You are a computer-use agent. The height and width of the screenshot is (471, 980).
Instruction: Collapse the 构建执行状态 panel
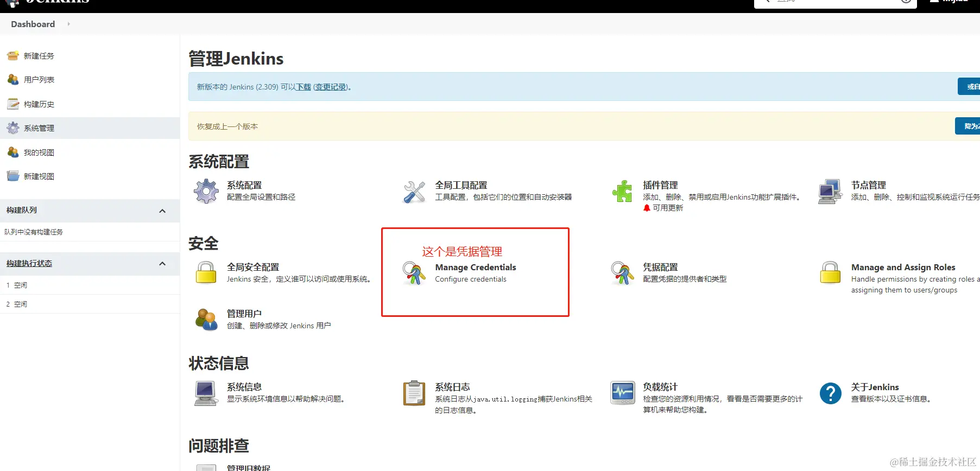(162, 264)
